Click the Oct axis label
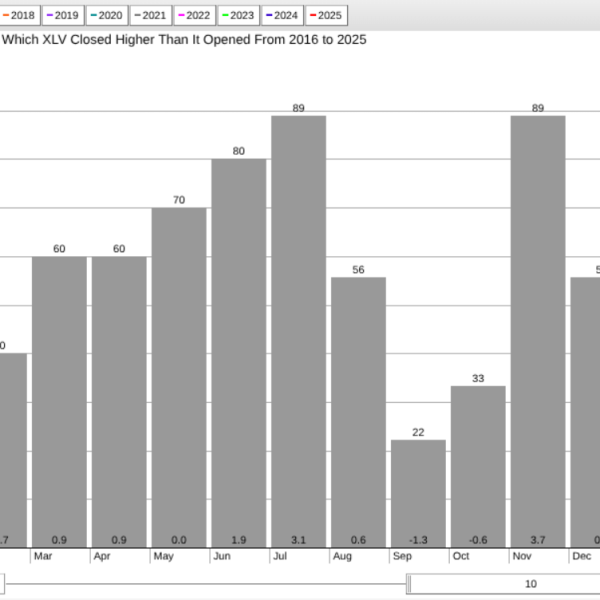Viewport: 600px width, 600px height. [x=461, y=556]
